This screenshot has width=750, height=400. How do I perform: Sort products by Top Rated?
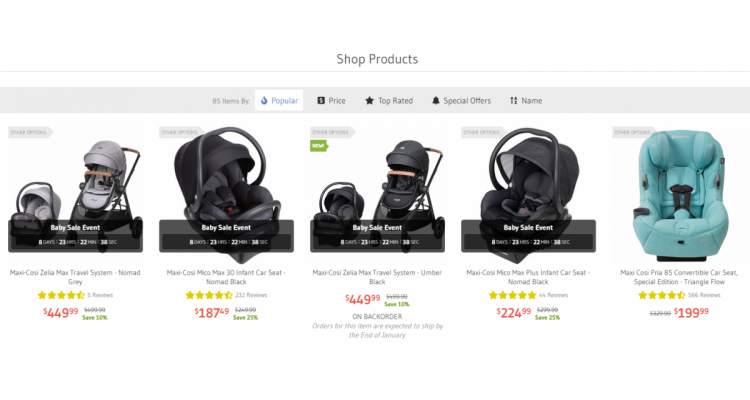tap(389, 100)
